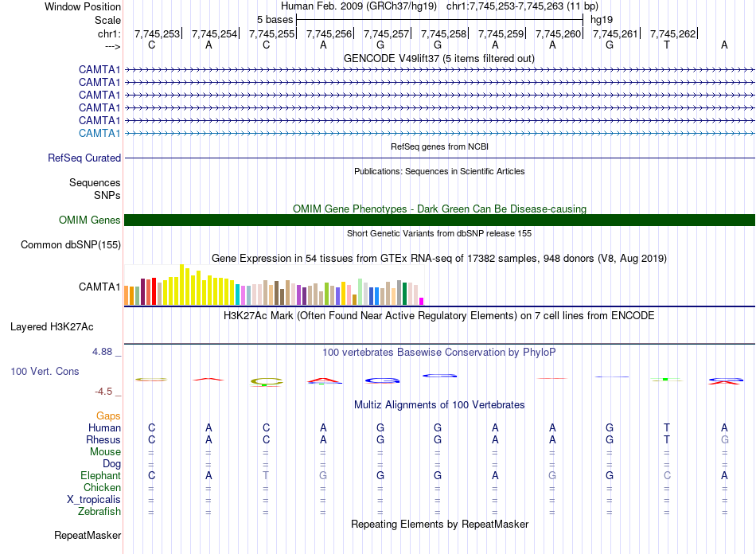This screenshot has width=756, height=554.
Task: Click the Dog alignment row label
Action: pyautogui.click(x=111, y=463)
